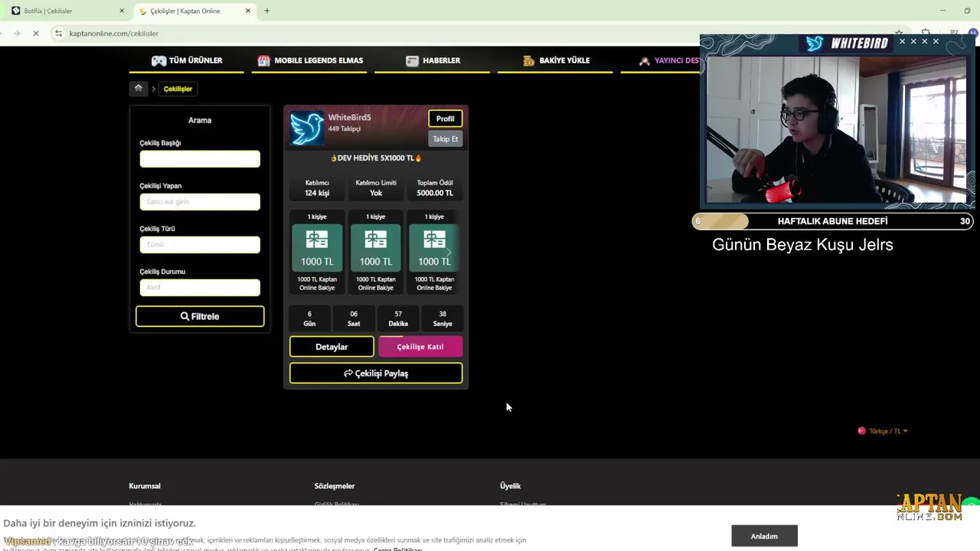Click the browser forward arrow

[x=17, y=34]
